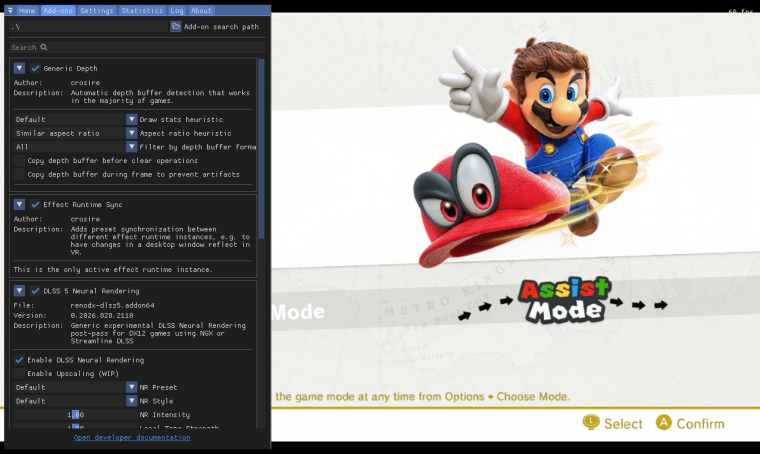Screen dimensions: 760x454
Task: Open developer documentation link
Action: point(132,437)
